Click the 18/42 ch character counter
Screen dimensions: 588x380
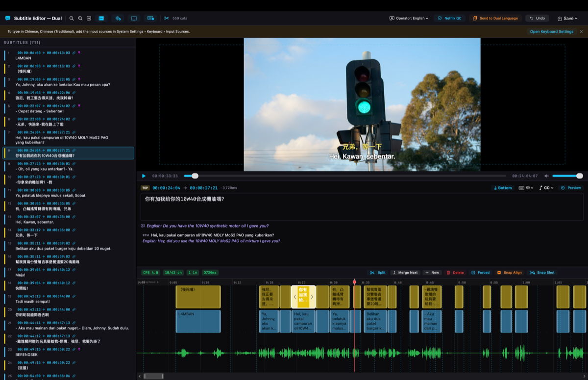[x=173, y=273]
